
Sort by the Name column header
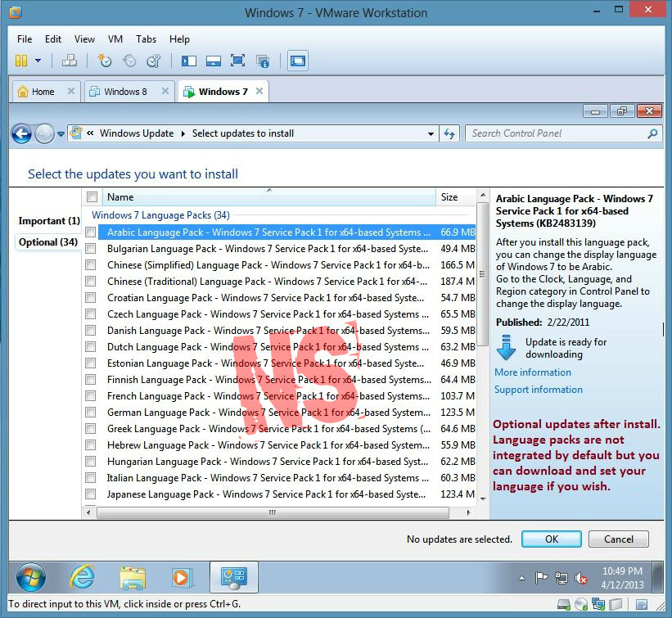[269, 197]
